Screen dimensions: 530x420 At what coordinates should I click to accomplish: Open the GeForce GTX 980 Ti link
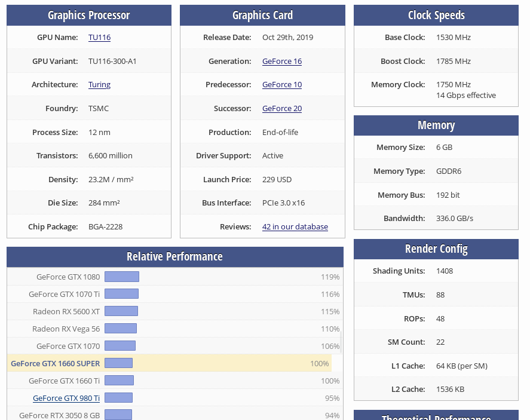[66, 398]
